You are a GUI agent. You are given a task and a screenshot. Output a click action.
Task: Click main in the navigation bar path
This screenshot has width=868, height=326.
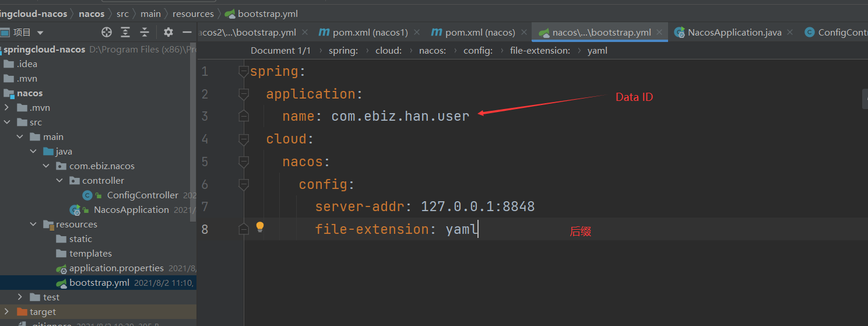(x=150, y=13)
